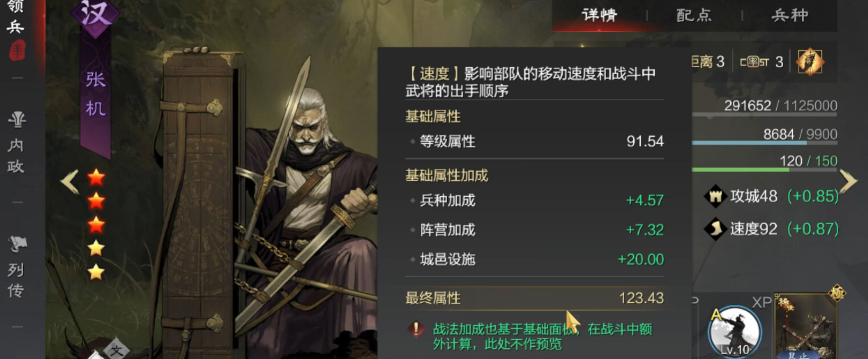Open 列传 in the left sidebar
This screenshot has width=868, height=359.
click(x=16, y=268)
